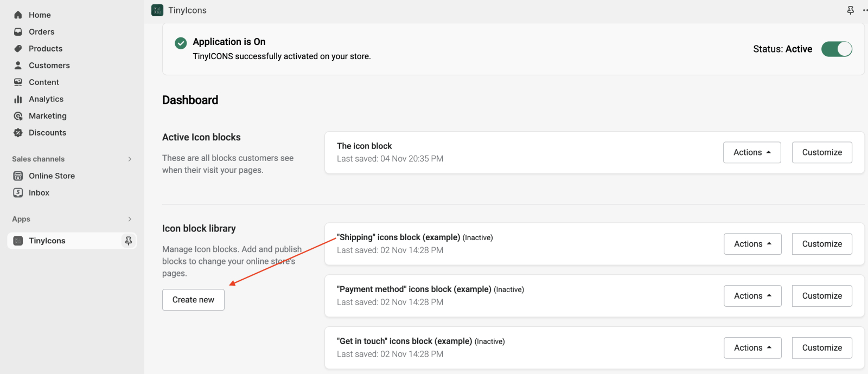
Task: Select the Customers person icon
Action: (x=18, y=66)
